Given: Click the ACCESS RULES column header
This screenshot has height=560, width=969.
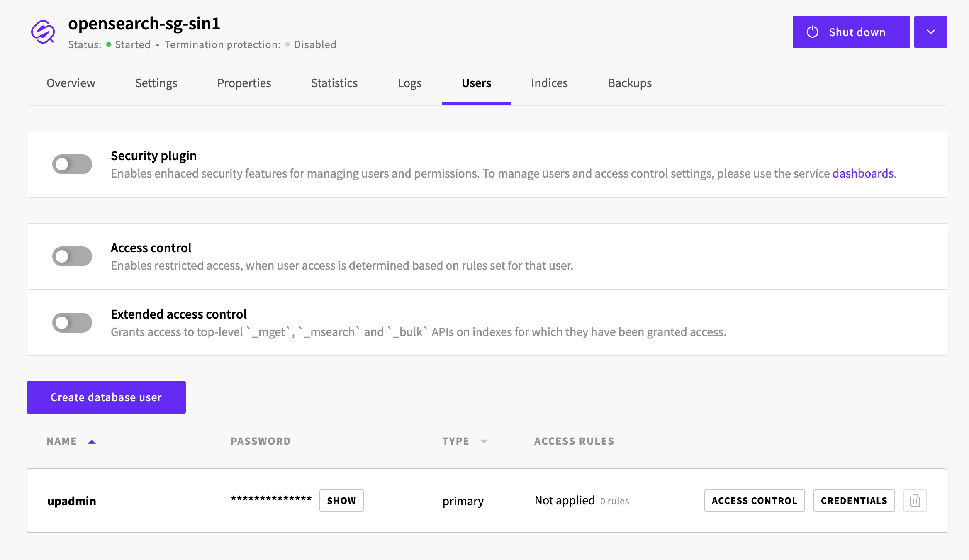Looking at the screenshot, I should tap(574, 441).
